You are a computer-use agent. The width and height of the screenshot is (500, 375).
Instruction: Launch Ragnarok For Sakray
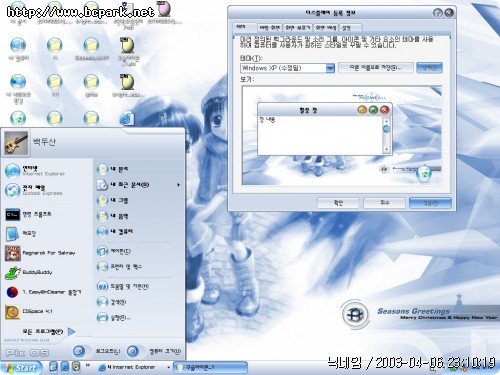coord(40,253)
